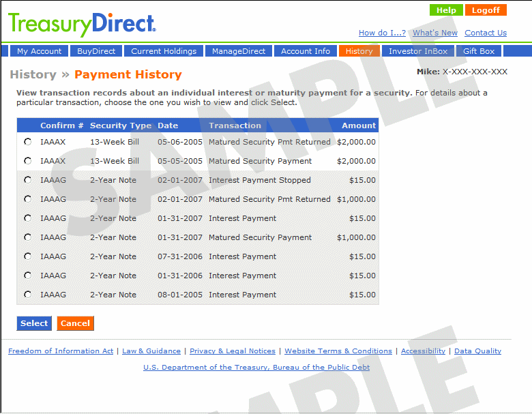Select the 01-31-2006 Interest Payment radio
The width and height of the screenshot is (532, 414).
point(28,276)
